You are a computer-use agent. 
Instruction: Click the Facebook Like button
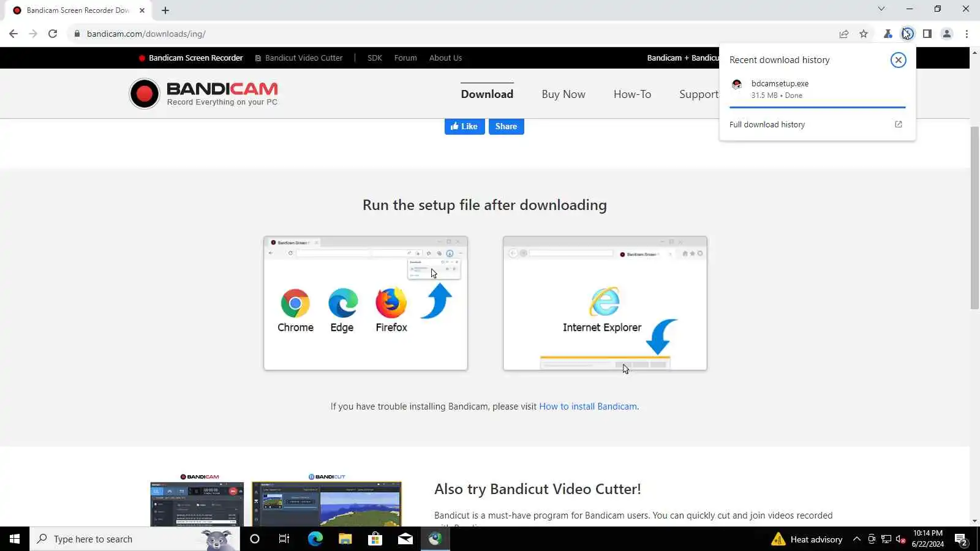[465, 127]
